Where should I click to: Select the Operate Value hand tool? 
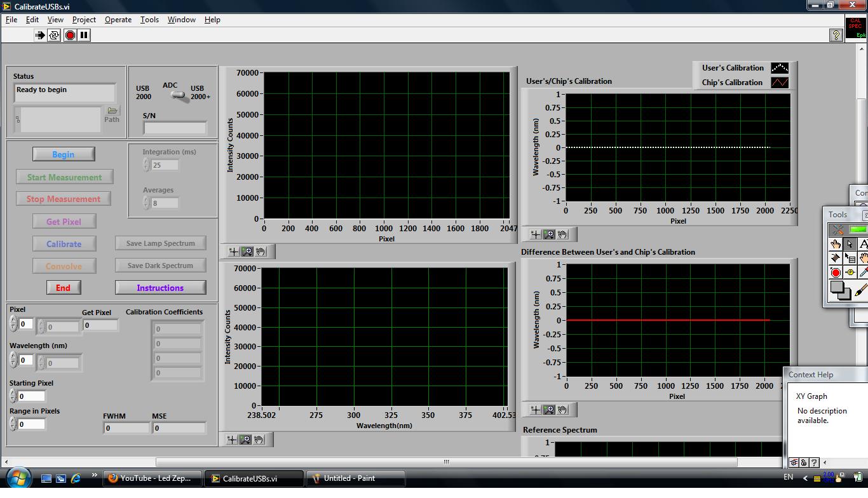tap(836, 244)
